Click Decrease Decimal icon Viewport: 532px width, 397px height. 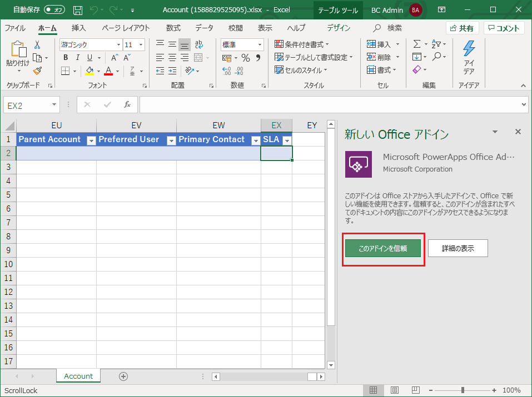coord(239,71)
